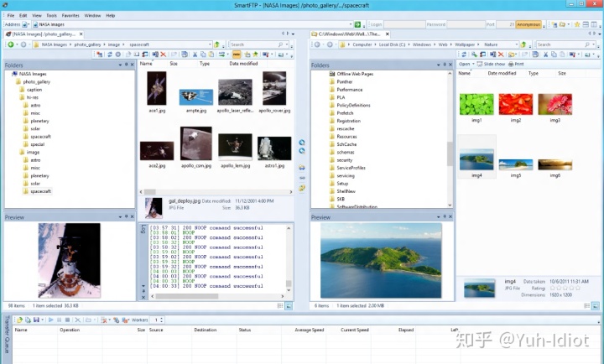Open the Window menu
This screenshot has height=364, width=604.
(x=92, y=15)
